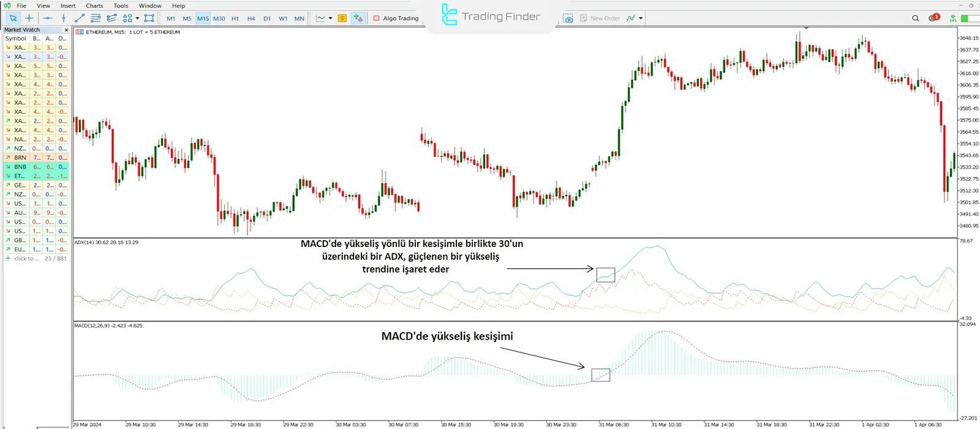Open the Tools menu

pyautogui.click(x=121, y=6)
